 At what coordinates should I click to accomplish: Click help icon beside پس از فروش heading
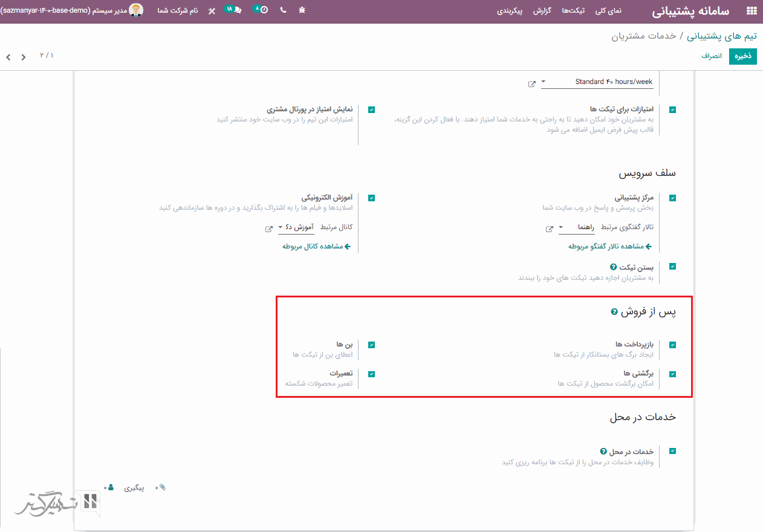click(x=614, y=312)
